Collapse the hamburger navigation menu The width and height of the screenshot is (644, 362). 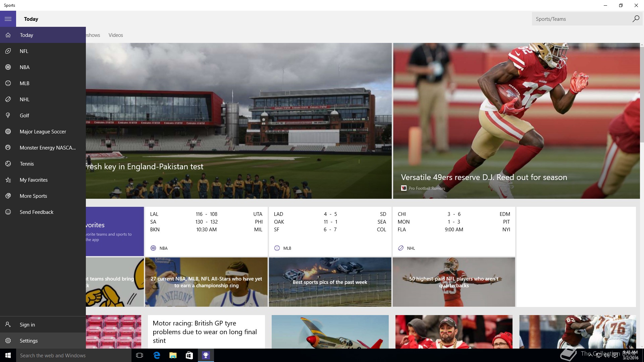(x=8, y=19)
